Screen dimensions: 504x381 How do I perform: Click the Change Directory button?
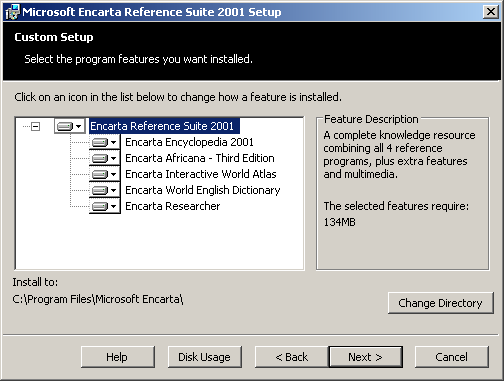[x=440, y=303]
